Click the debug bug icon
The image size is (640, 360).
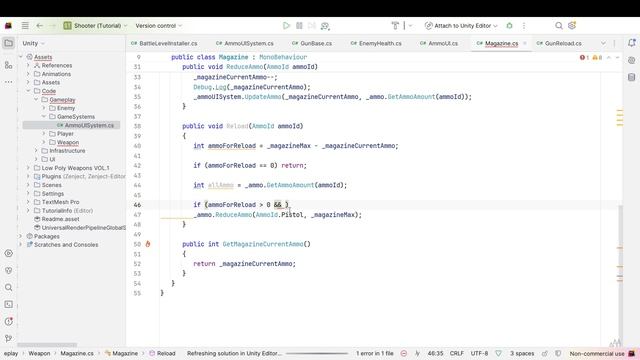(x=509, y=26)
